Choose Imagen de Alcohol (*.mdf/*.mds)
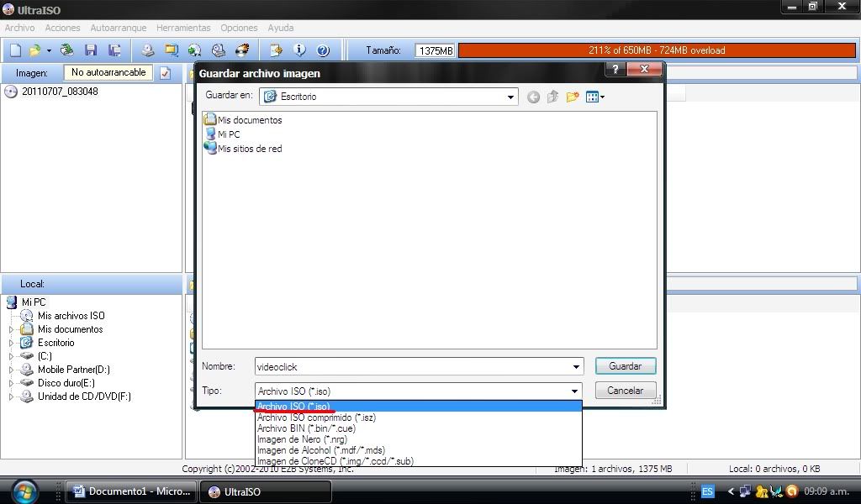 419,450
